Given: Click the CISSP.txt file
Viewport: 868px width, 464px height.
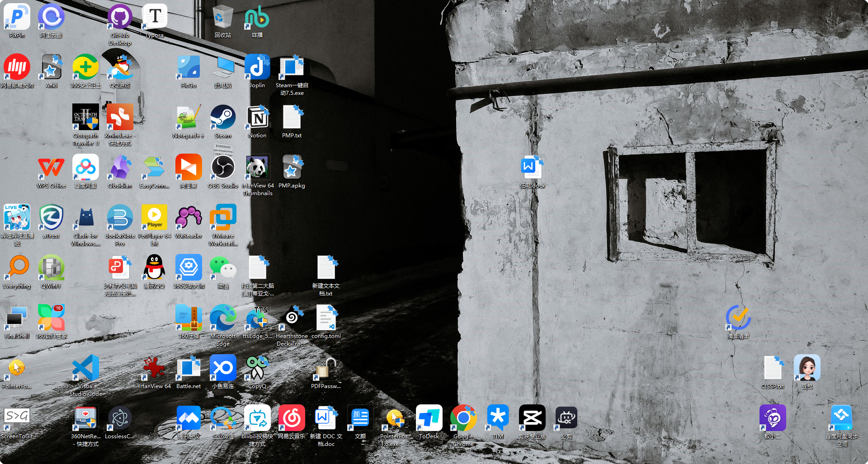Looking at the screenshot, I should (773, 369).
